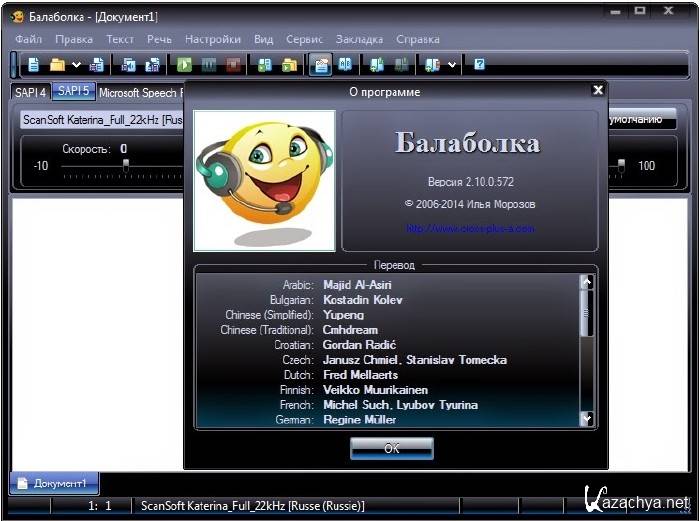Click the New document toolbar icon

(34, 65)
